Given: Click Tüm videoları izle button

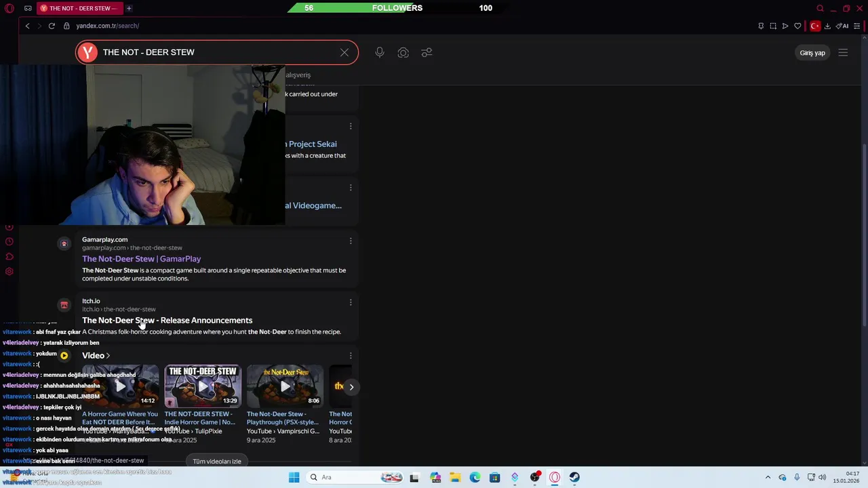Looking at the screenshot, I should [217, 462].
